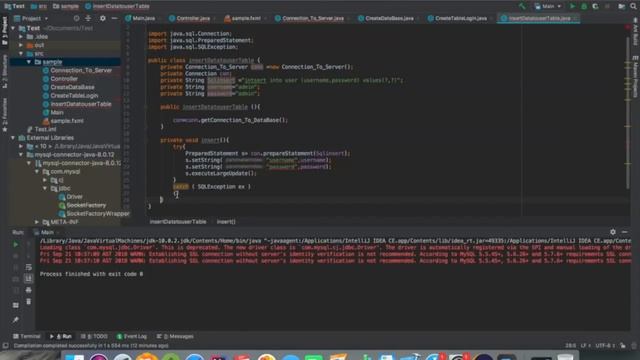Collapse mysql-connector-java-8.0.12 library node
Screen dimensions: 640x360
tap(21, 155)
